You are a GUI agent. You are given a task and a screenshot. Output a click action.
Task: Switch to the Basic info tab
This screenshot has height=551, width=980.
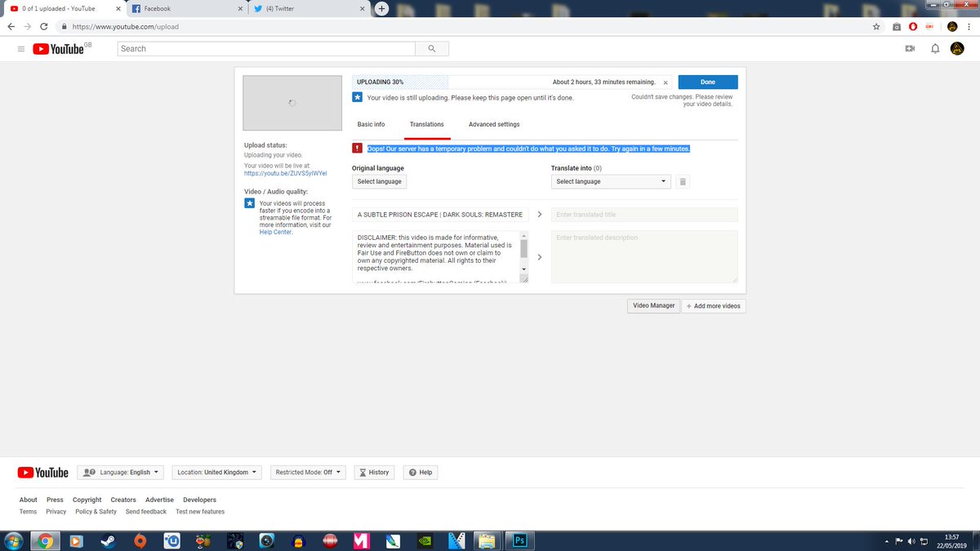(371, 124)
